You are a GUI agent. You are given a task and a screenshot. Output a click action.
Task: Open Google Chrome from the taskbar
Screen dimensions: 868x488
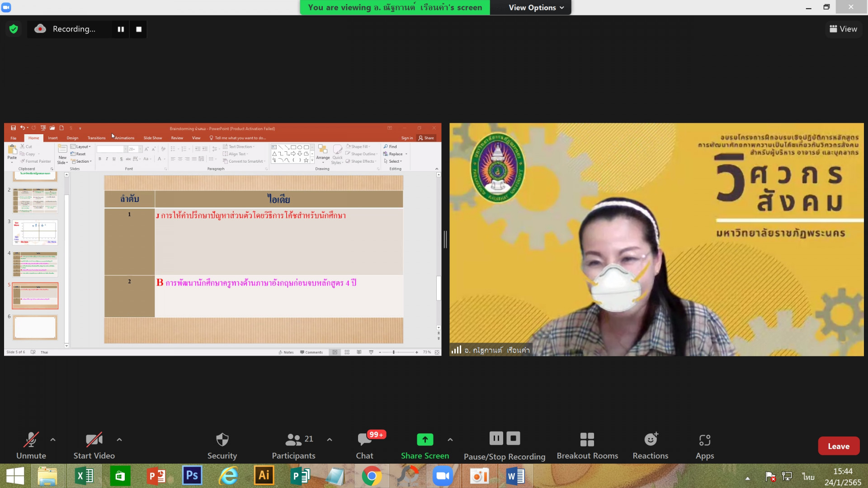point(372,476)
